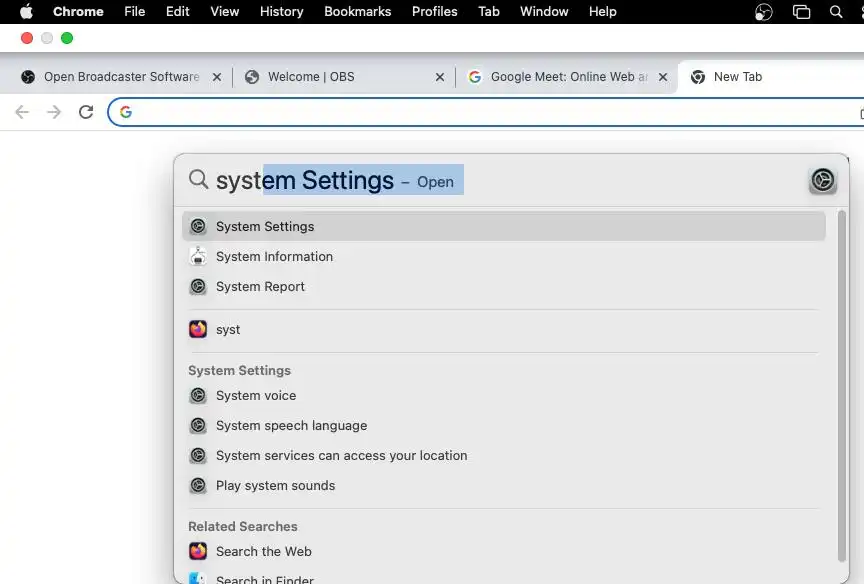Open System Settings top hit result
This screenshot has width=864, height=584.
[504, 226]
